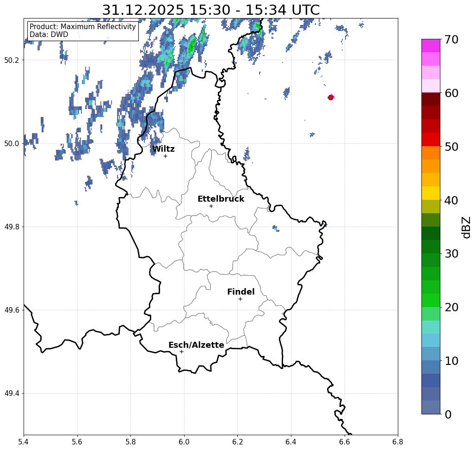Screen dimensions: 476x450
Task: Click the colorbar label '60'
Action: (451, 93)
